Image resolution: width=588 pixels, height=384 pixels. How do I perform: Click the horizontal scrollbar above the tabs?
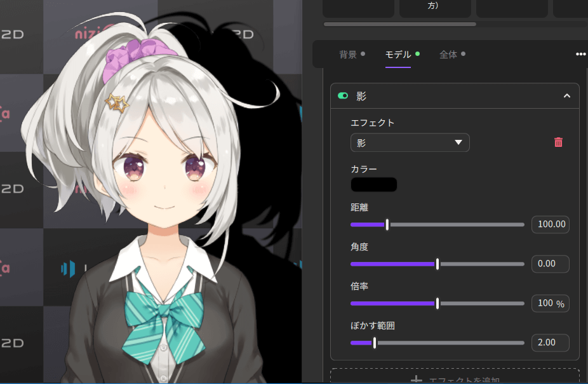400,24
